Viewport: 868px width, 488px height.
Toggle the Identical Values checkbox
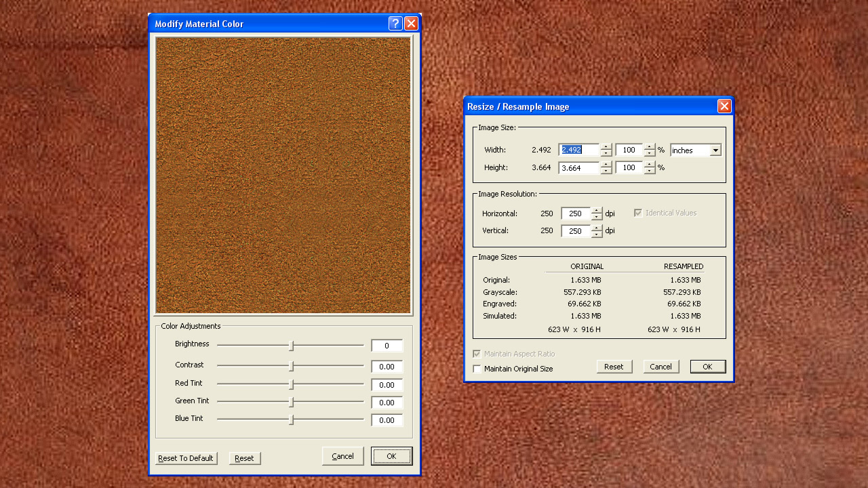coord(638,213)
